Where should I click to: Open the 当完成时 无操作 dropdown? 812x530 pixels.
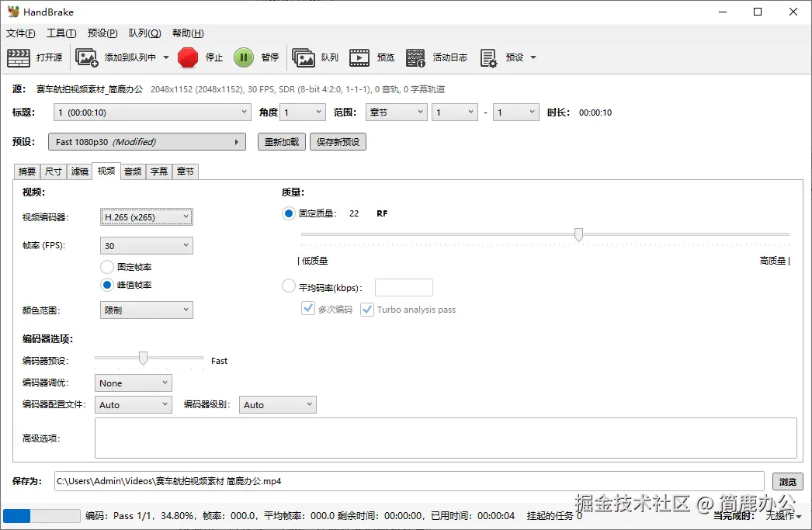pyautogui.click(x=783, y=516)
